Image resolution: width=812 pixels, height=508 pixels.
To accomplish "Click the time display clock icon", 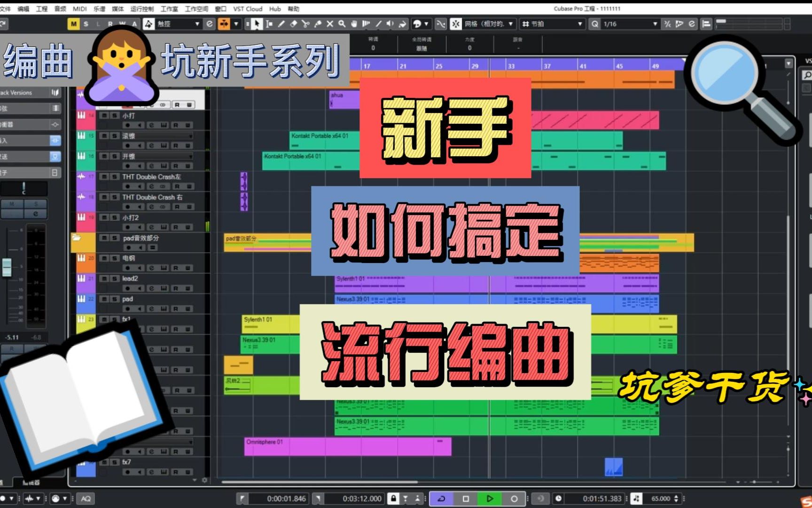I will tap(558, 499).
